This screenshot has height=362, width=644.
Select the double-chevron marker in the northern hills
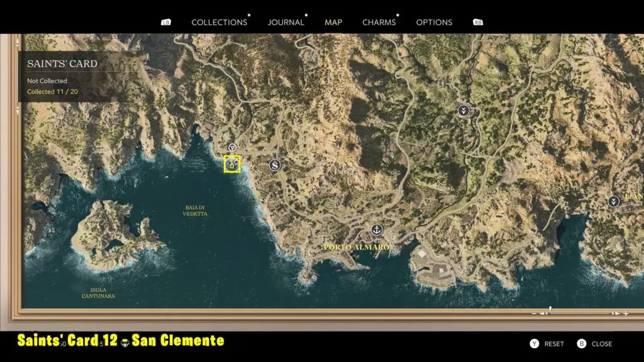[x=464, y=111]
